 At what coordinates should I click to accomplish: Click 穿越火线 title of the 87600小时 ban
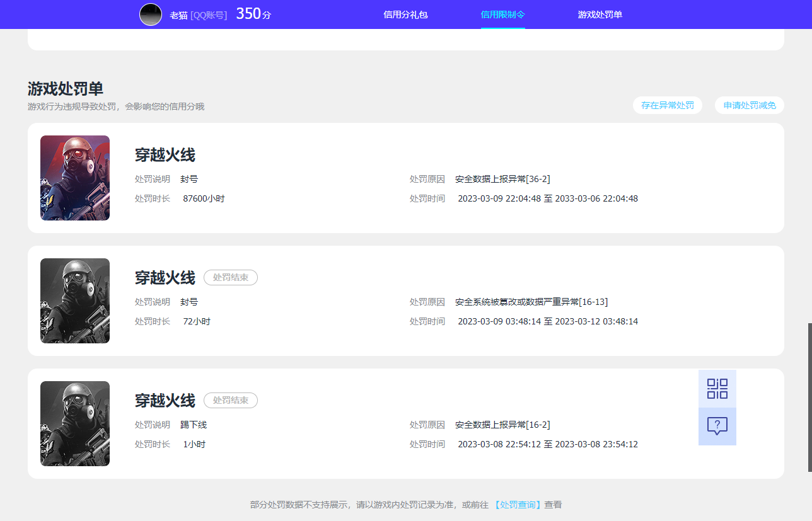[165, 155]
